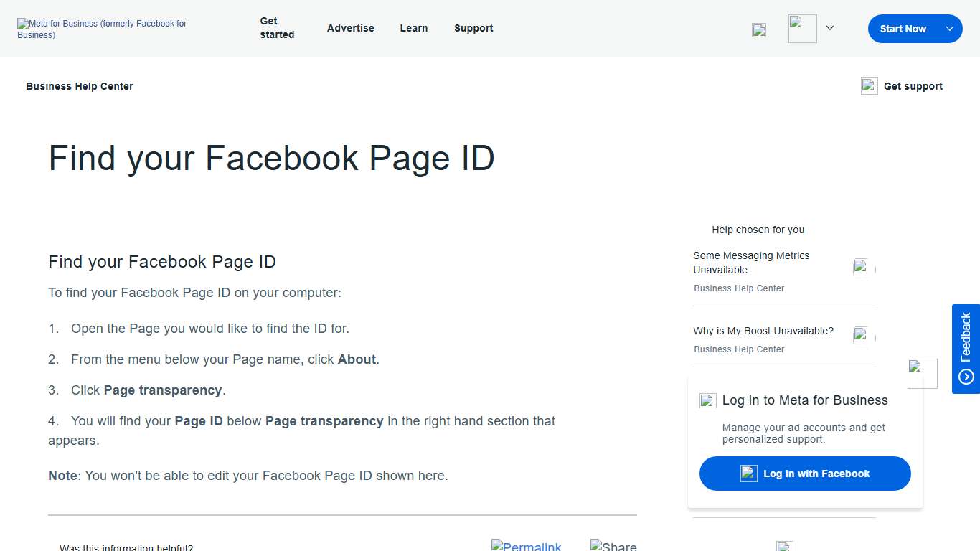The height and width of the screenshot is (551, 980).
Task: Click the Permalink icon below the article
Action: 496,546
